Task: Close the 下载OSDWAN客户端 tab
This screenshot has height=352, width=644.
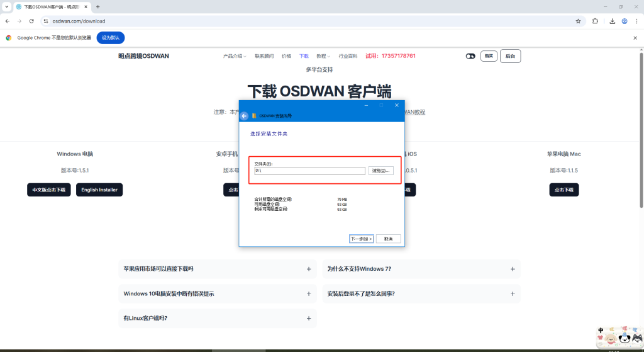Action: pos(86,7)
